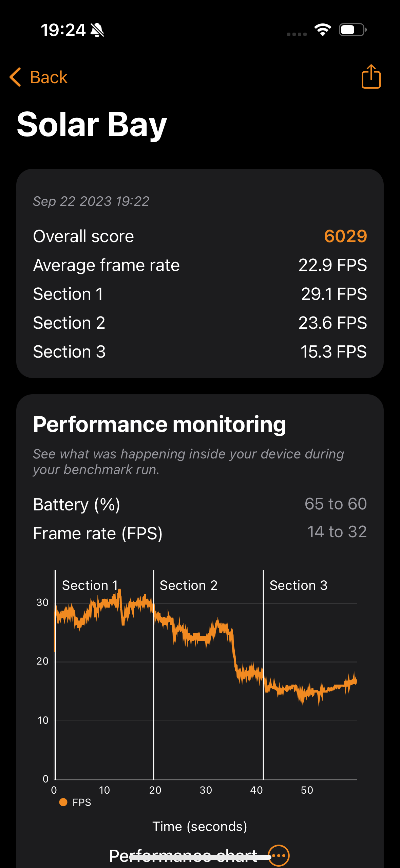The image size is (400, 868).
Task: Tap the Performance monitoring heading
Action: pos(159,424)
